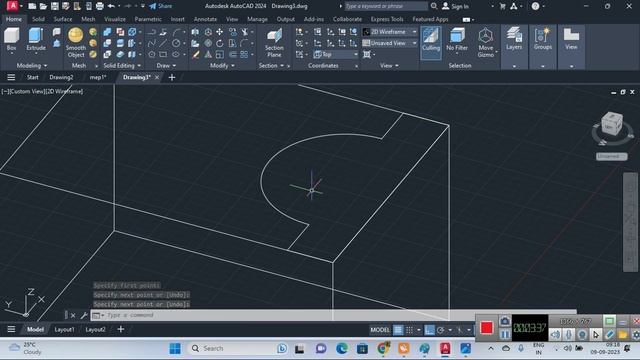Viewport: 640px width, 360px height.
Task: Toggle grid display in status bar
Action: point(398,330)
